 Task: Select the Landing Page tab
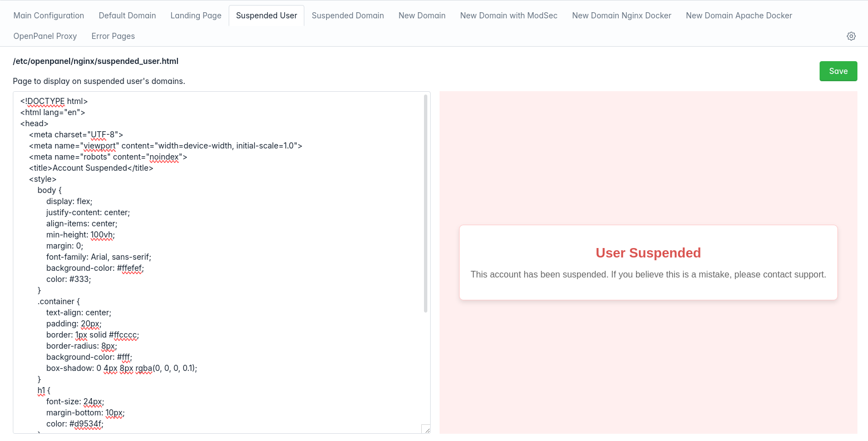(x=196, y=16)
